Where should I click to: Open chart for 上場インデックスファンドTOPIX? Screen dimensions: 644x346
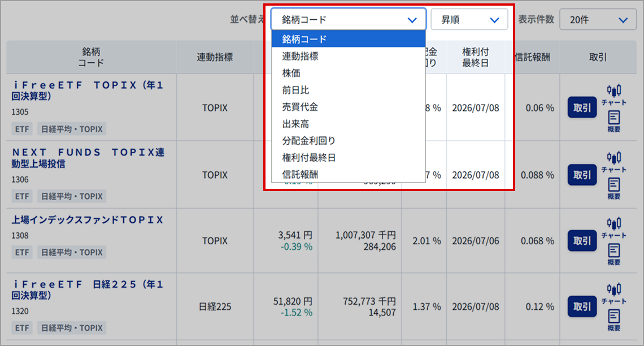pos(613,227)
